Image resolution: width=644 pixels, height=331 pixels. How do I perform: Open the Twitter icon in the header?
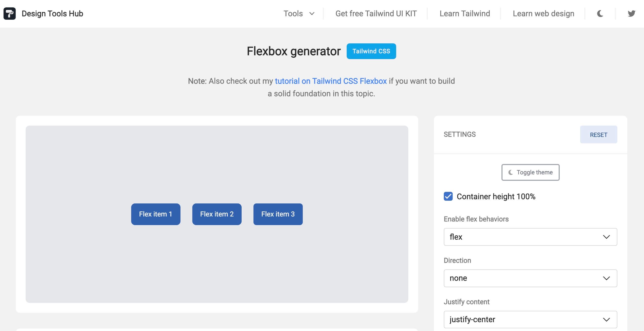coord(632,14)
